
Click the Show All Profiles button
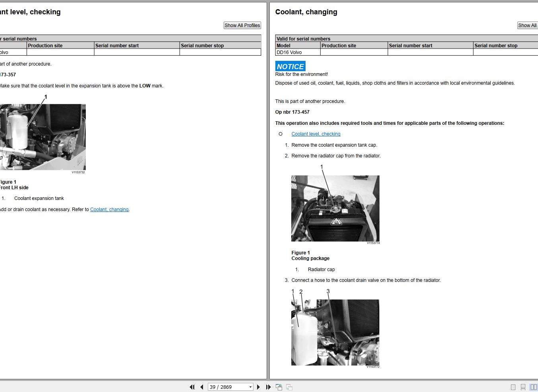pos(242,25)
